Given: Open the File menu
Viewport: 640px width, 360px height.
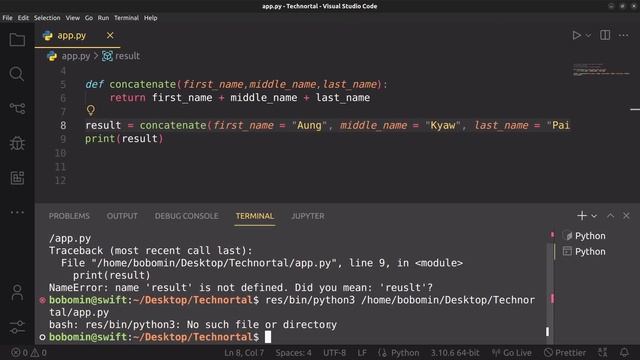Looking at the screenshot, I should 7,18.
